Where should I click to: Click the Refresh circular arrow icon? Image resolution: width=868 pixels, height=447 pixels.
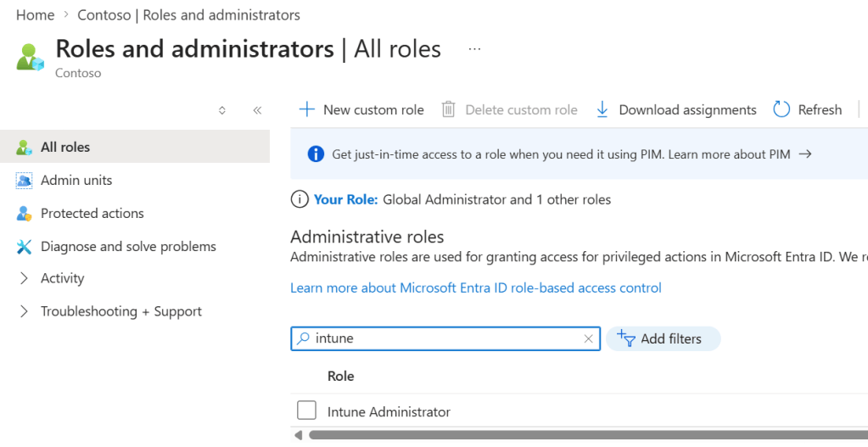tap(781, 109)
